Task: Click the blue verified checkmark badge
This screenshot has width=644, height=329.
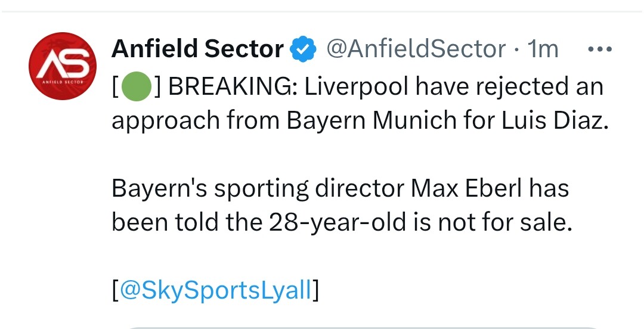Action: coord(302,50)
